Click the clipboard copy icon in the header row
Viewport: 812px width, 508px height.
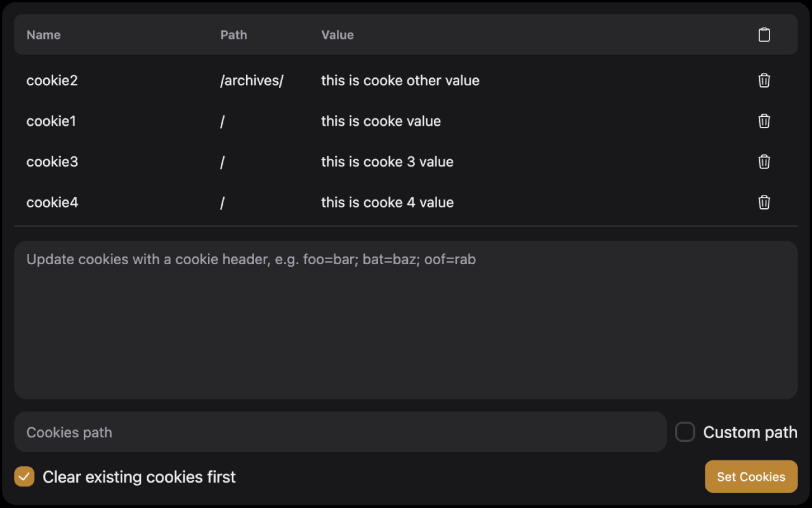point(764,35)
